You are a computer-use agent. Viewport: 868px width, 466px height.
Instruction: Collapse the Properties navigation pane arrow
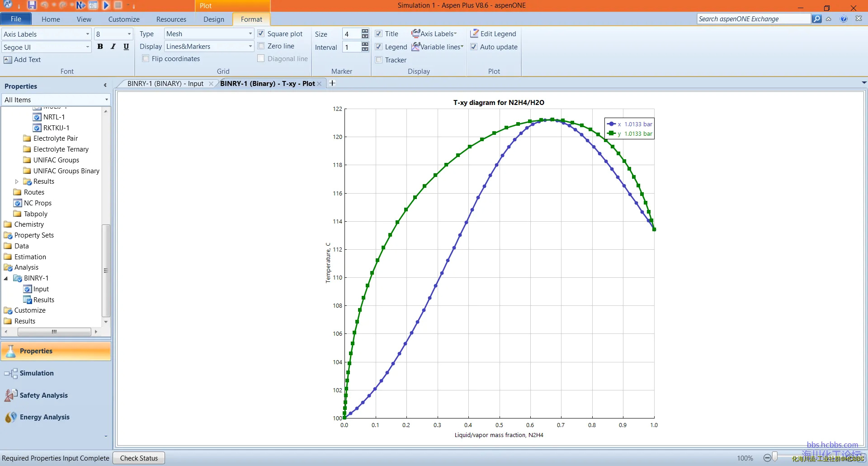click(x=105, y=86)
